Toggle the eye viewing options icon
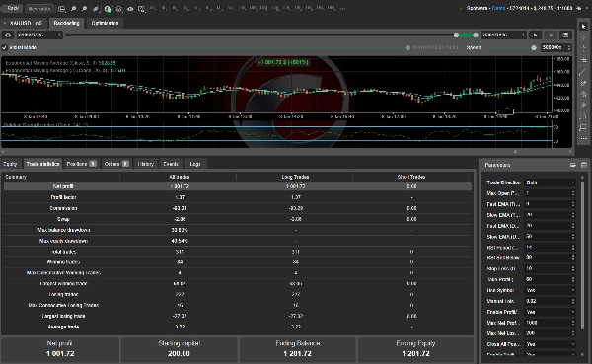Image resolution: width=592 pixels, height=364 pixels. pyautogui.click(x=130, y=8)
